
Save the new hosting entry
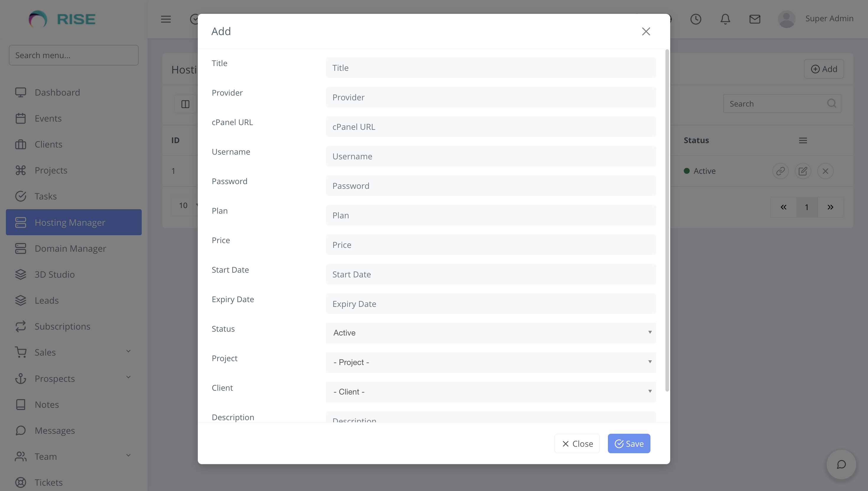[629, 443]
